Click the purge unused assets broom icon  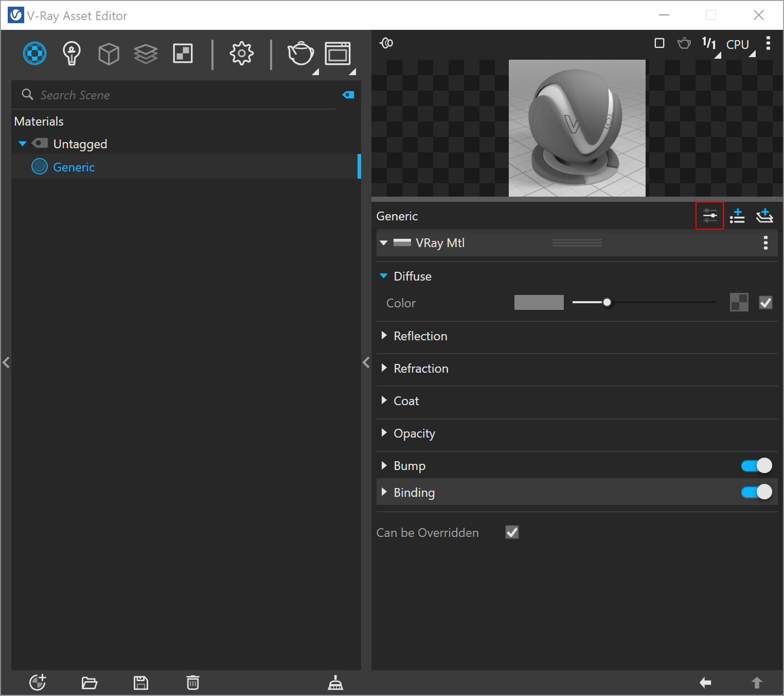pos(335,683)
